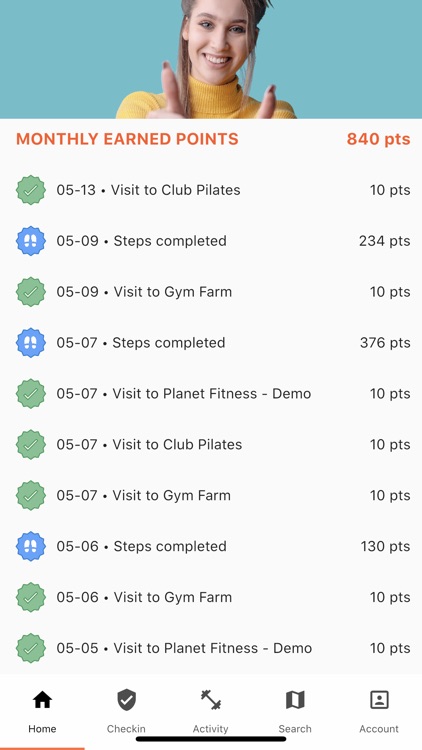Screen dimensions: 422x750
Task: Tap the Checkin shield icon
Action: point(126,700)
